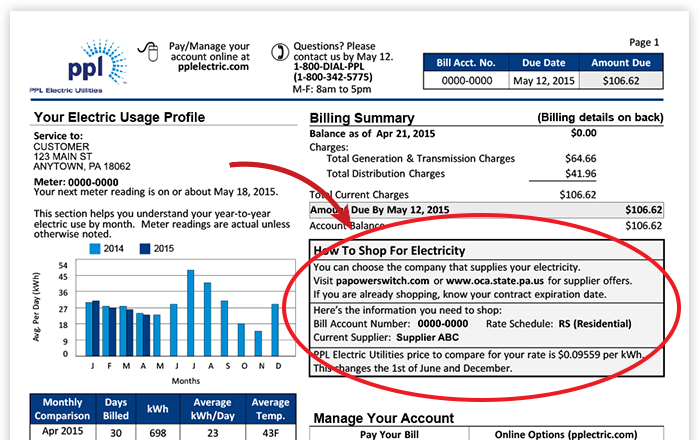This screenshot has width=700, height=440.
Task: Click the next meter reading May 18 line
Action: click(x=156, y=192)
